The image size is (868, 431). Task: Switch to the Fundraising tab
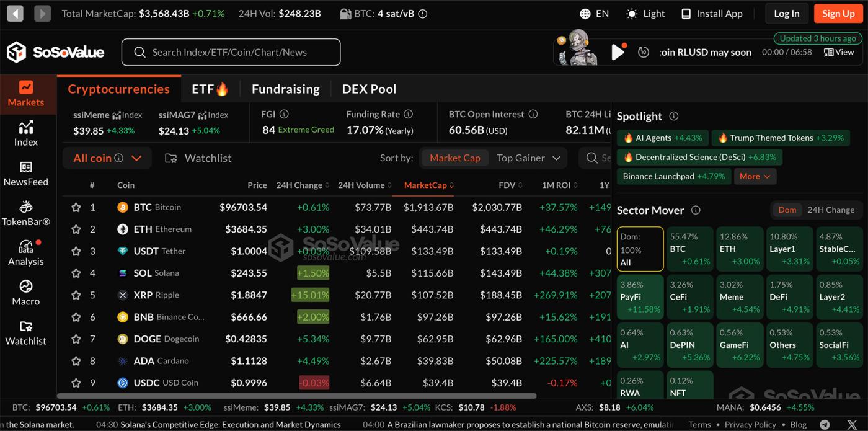pyautogui.click(x=285, y=89)
